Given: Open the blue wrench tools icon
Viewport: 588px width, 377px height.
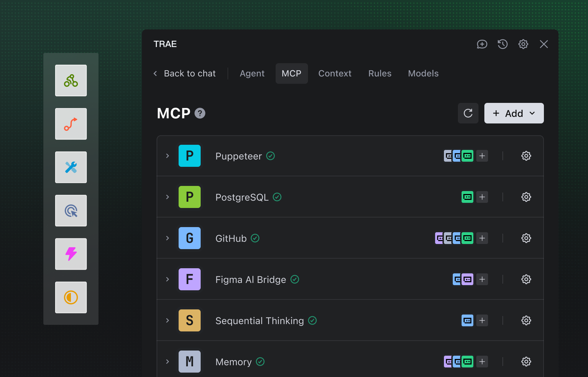Looking at the screenshot, I should click(x=71, y=167).
